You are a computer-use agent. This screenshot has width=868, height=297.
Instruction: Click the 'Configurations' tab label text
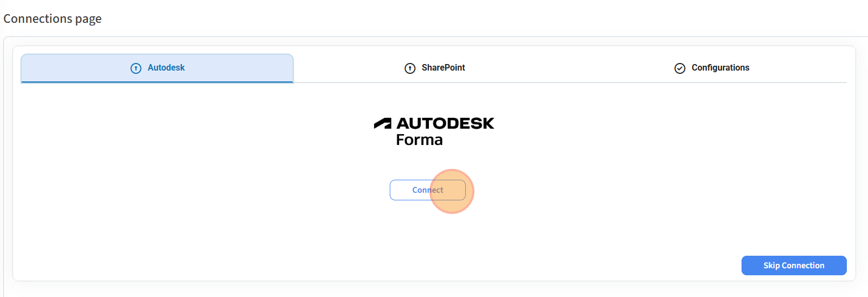pos(720,68)
